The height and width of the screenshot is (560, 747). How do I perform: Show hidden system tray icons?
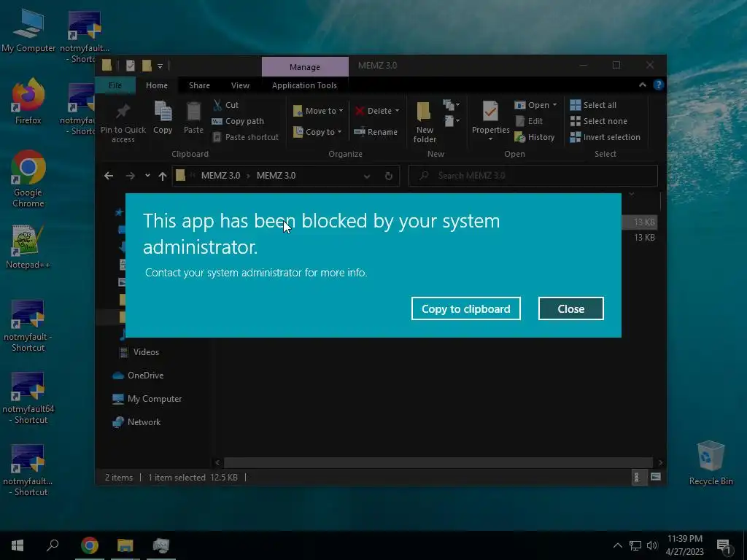tap(617, 545)
